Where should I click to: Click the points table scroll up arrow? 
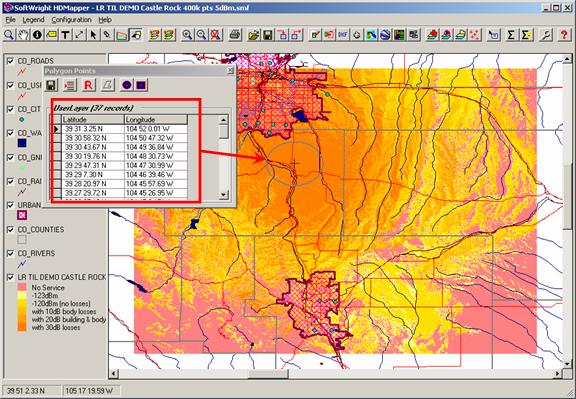click(x=223, y=119)
